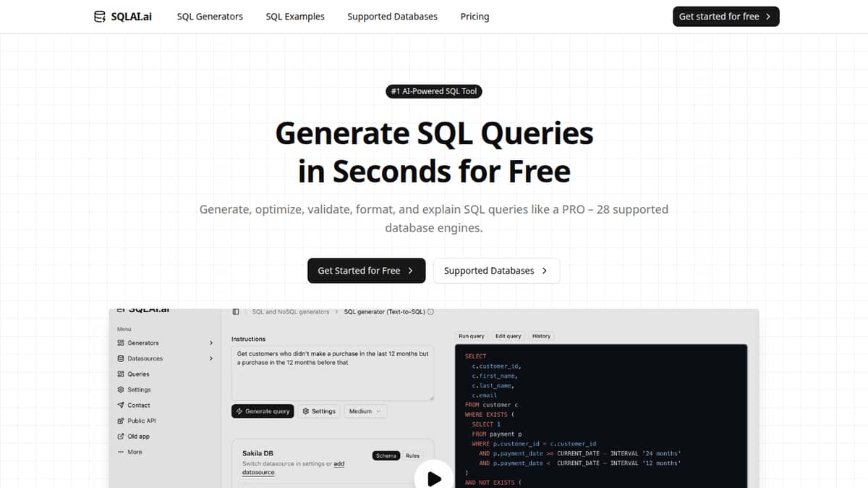Screen dimensions: 868x488
Task: Play the demo video
Action: tap(434, 479)
